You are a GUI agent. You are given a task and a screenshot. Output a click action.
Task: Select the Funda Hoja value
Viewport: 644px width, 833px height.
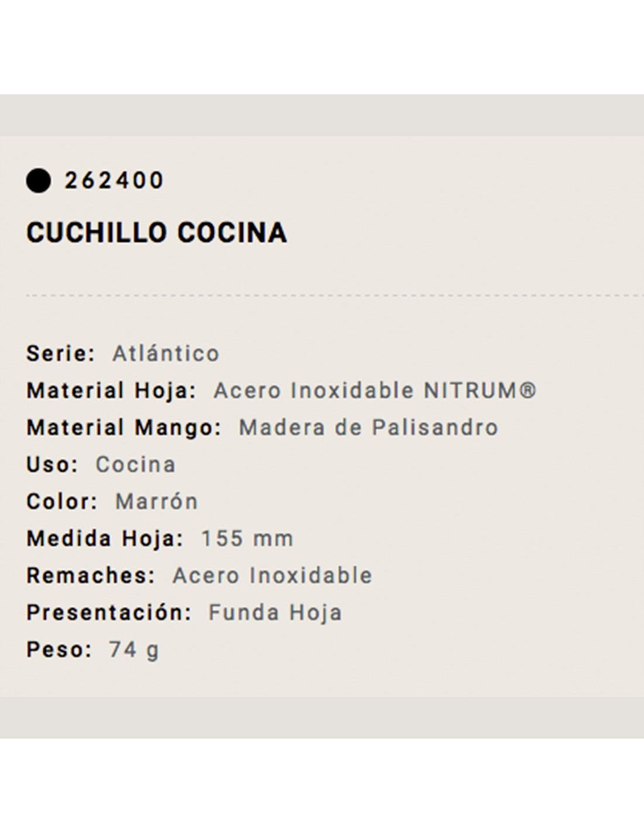pos(275,613)
